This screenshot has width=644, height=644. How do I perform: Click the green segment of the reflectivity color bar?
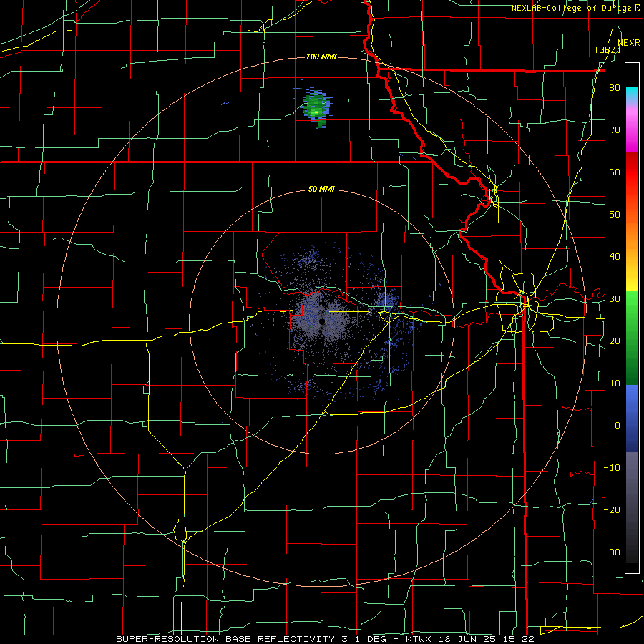(x=632, y=338)
